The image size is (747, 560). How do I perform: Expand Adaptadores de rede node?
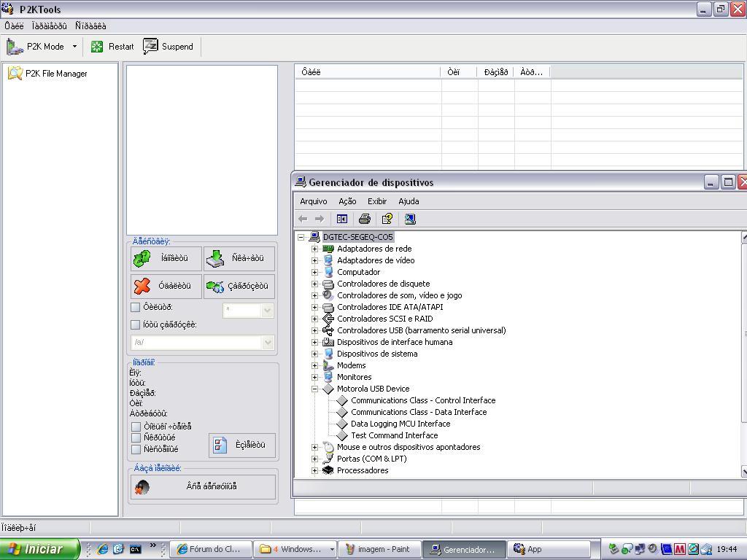click(x=315, y=249)
